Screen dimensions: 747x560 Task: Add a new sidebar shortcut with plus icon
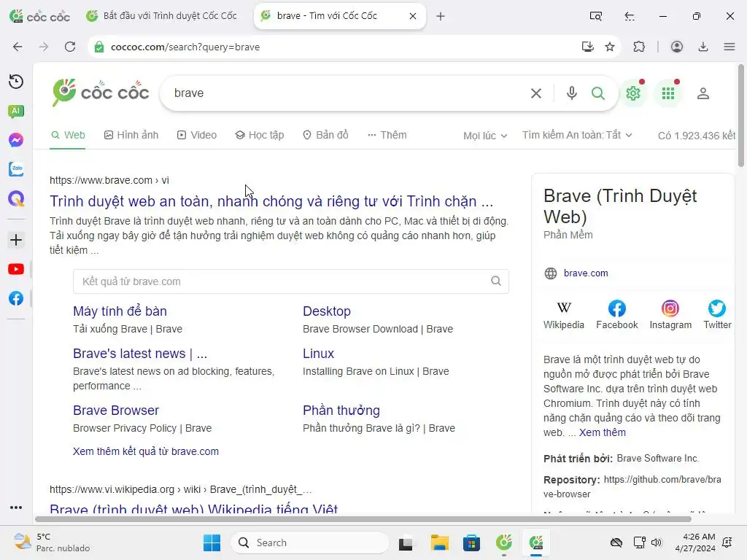click(x=16, y=240)
